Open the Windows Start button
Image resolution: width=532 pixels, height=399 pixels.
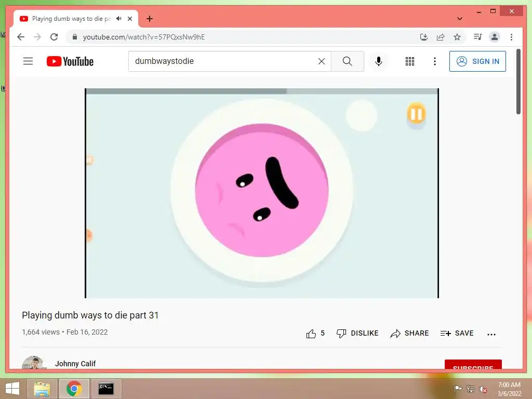click(12, 389)
